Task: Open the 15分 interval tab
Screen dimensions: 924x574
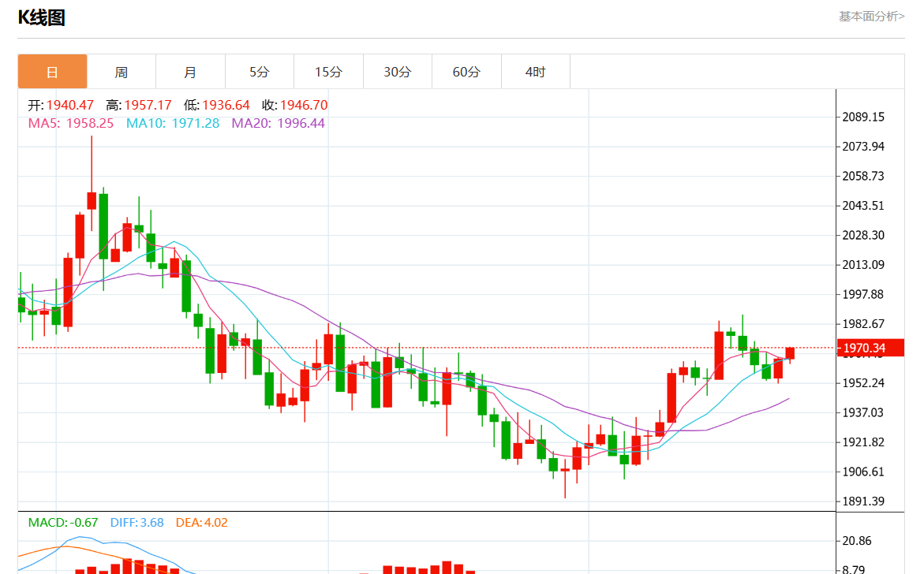Action: point(328,72)
